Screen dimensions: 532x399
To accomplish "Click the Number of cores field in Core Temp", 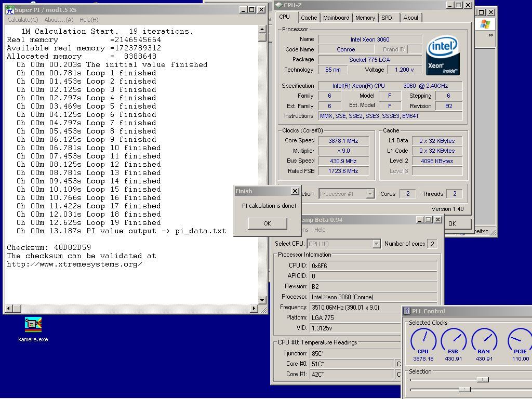I will click(x=432, y=244).
